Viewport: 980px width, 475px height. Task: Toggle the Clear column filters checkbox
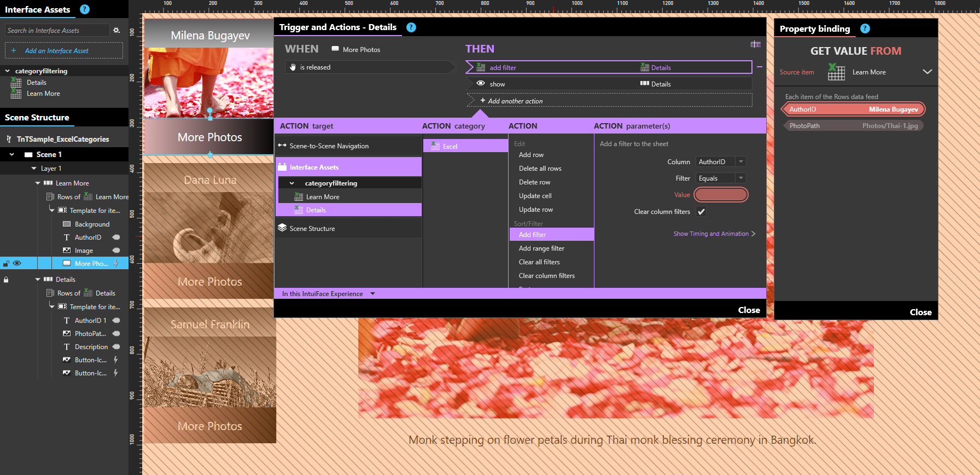[701, 212]
